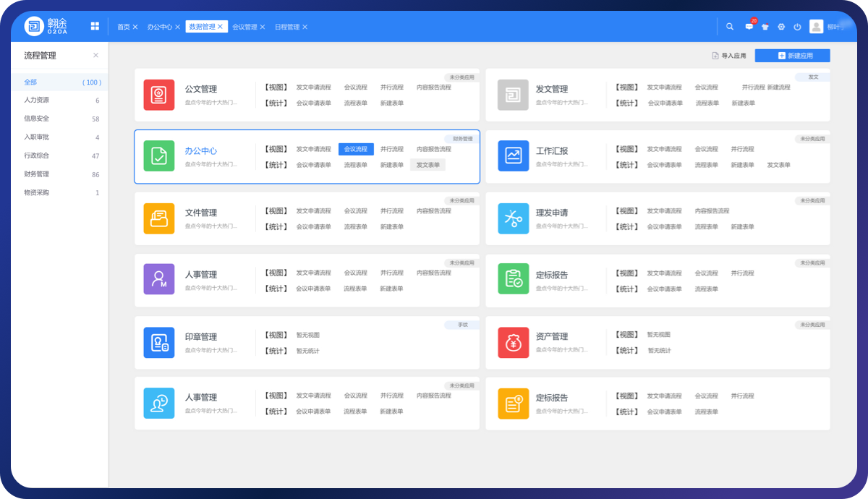Screen dimensions: 868x499
Task: Click the blue 印章管理 stamp icon
Action: coord(158,342)
